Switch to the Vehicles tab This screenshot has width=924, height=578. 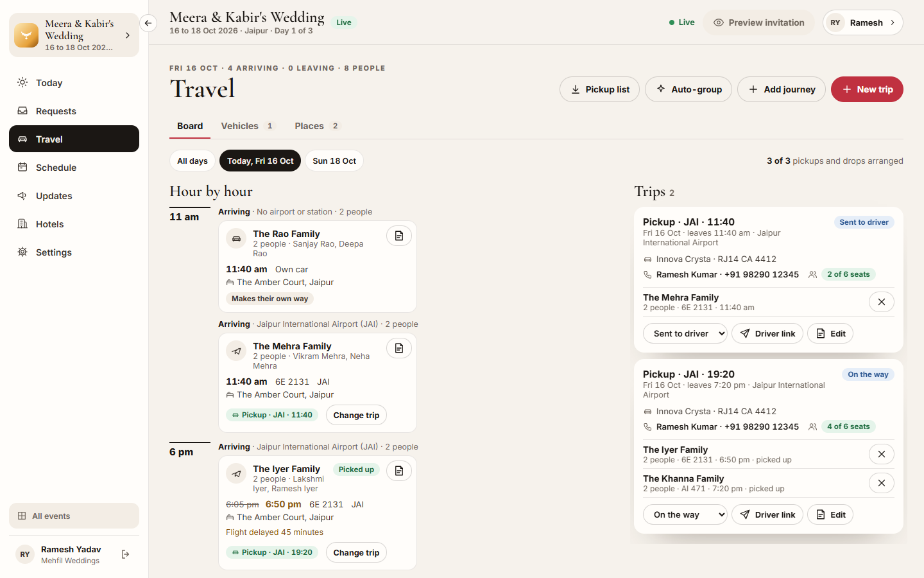tap(248, 126)
